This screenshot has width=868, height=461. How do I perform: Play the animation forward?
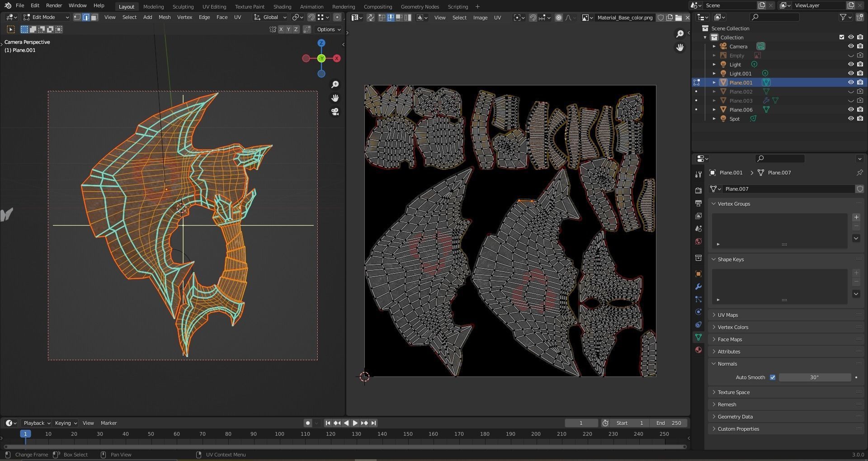click(x=355, y=423)
